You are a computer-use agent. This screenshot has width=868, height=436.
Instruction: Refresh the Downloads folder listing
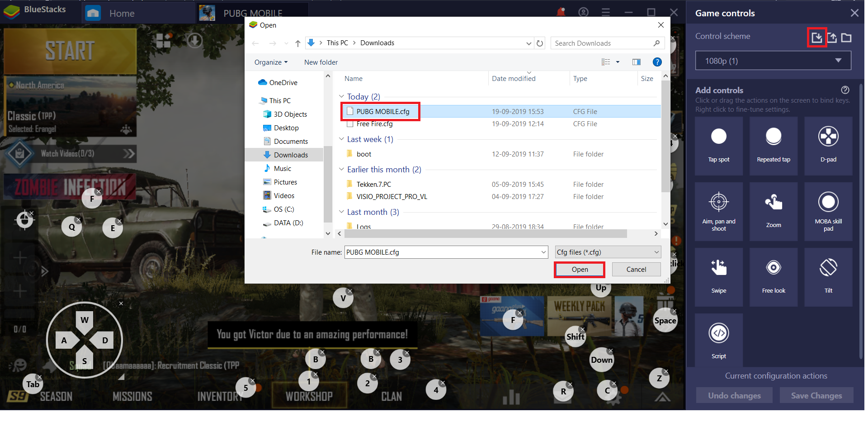coord(540,43)
